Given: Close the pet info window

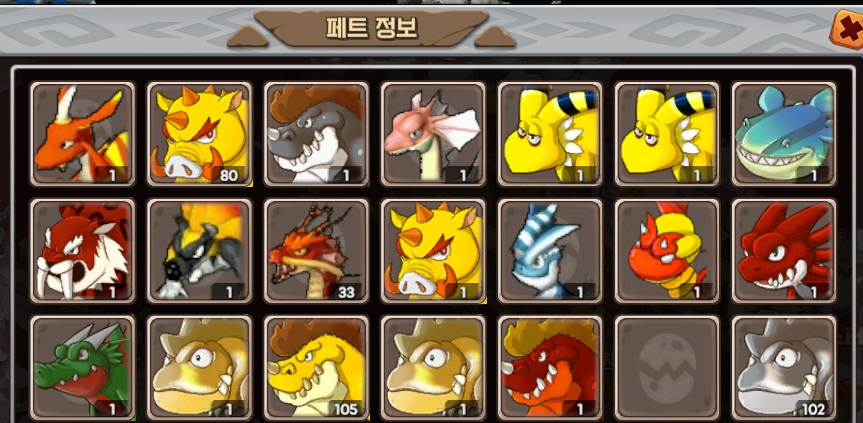Looking at the screenshot, I should coord(846,30).
